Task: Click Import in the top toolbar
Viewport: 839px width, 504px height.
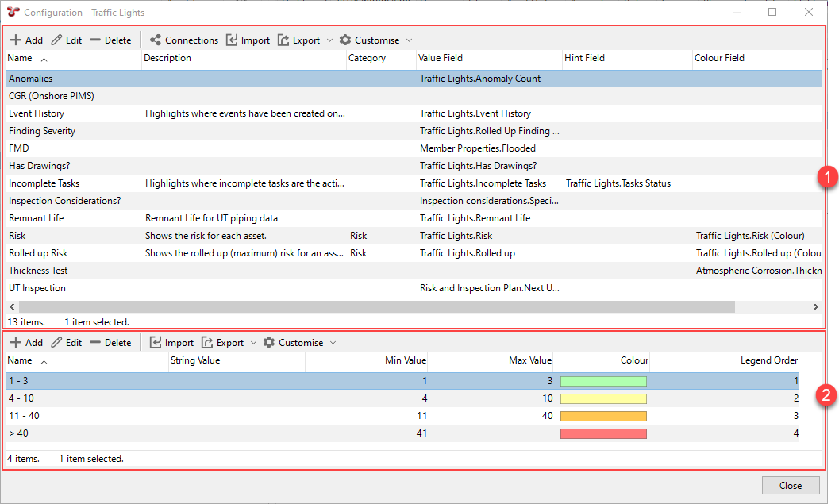Action: tap(248, 40)
